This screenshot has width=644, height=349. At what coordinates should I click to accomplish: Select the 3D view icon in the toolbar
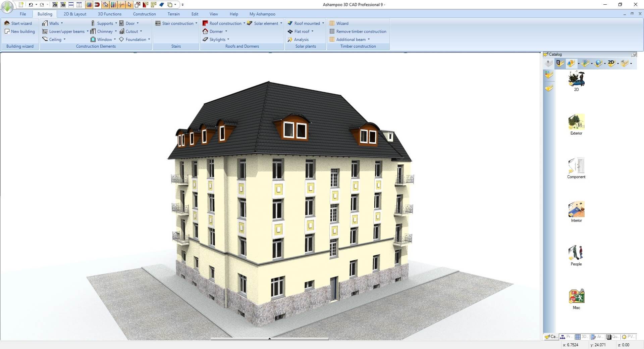63,5
